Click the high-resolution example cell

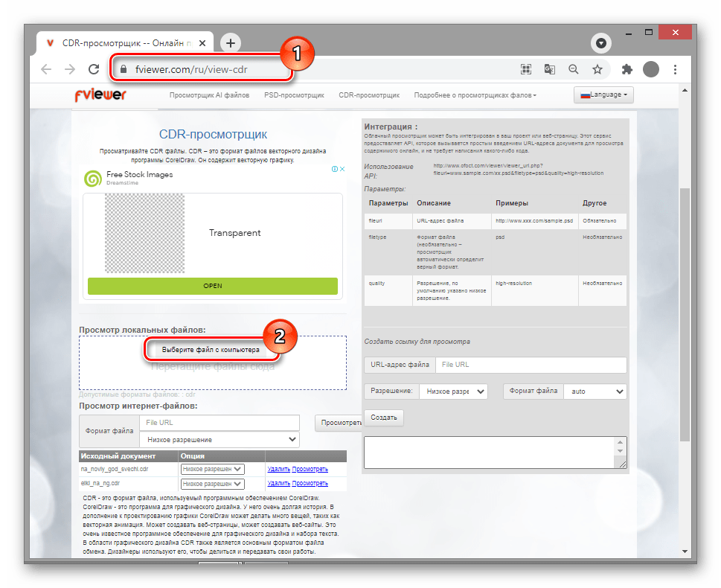tap(534, 290)
